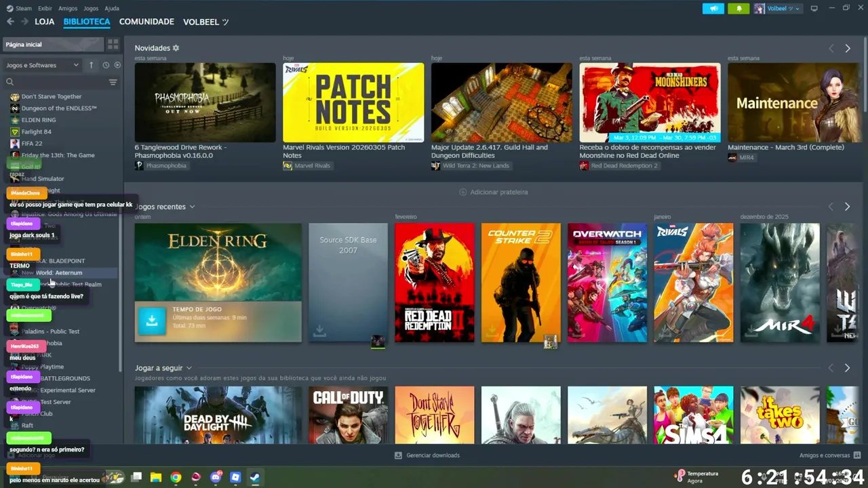Open Dead by Daylight suggestion
868x488 pixels.
[218, 415]
